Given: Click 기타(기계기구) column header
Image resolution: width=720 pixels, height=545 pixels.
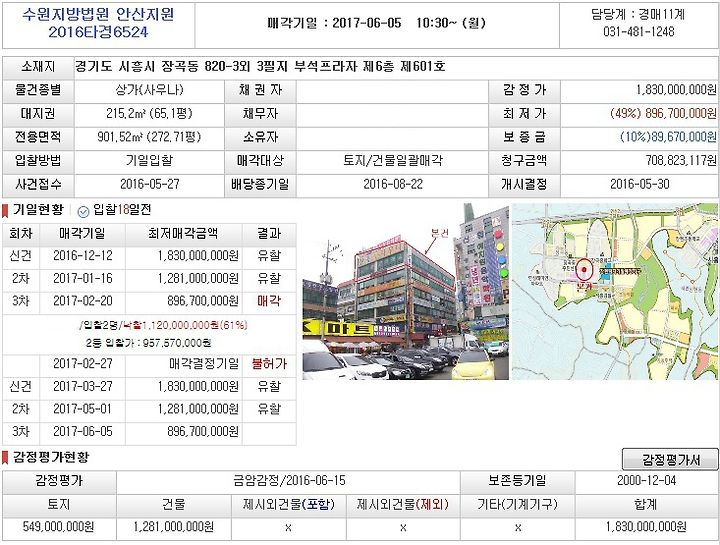Looking at the screenshot, I should click(x=518, y=505).
